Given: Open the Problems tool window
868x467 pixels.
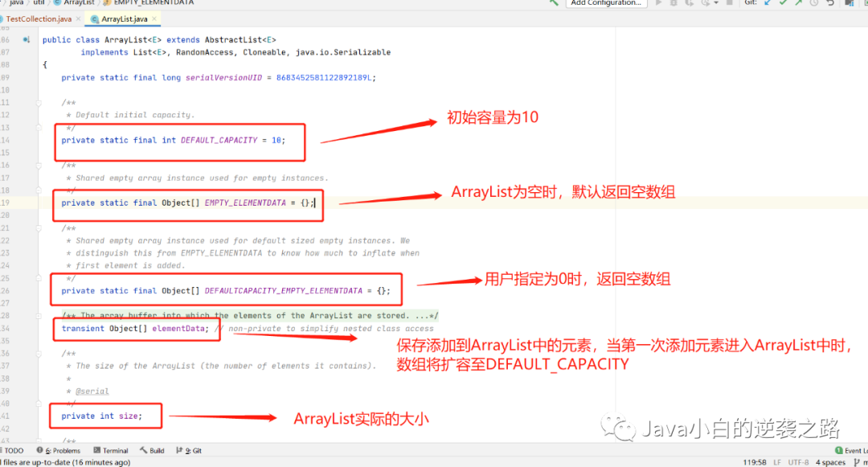Looking at the screenshot, I should (59, 451).
